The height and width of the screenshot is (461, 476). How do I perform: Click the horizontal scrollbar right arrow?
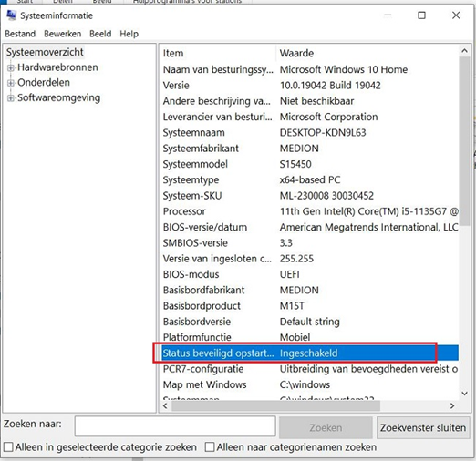[452, 405]
